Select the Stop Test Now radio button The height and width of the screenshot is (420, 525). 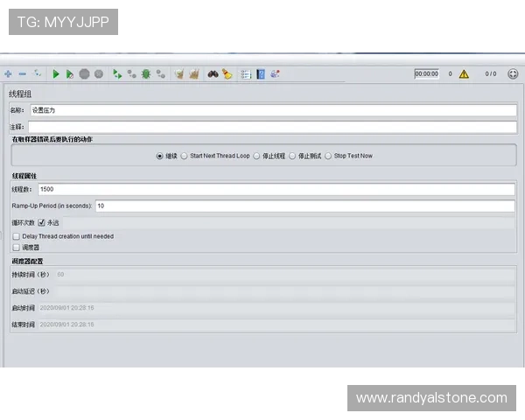(328, 156)
